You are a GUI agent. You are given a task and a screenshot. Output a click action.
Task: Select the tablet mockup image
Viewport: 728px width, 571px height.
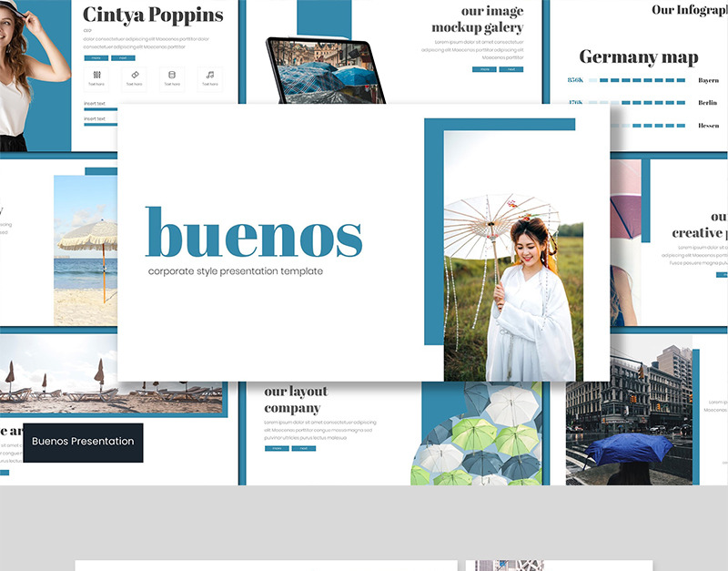tap(324, 71)
